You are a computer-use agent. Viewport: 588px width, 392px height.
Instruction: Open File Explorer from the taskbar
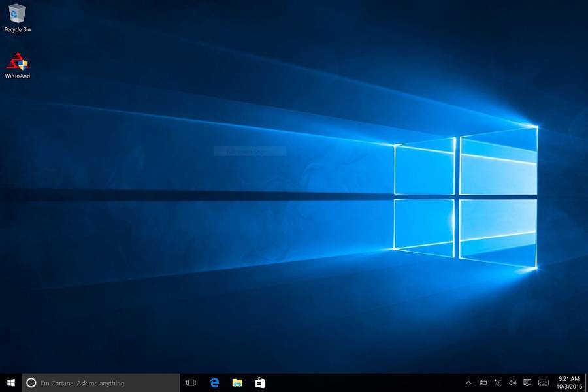tap(237, 383)
